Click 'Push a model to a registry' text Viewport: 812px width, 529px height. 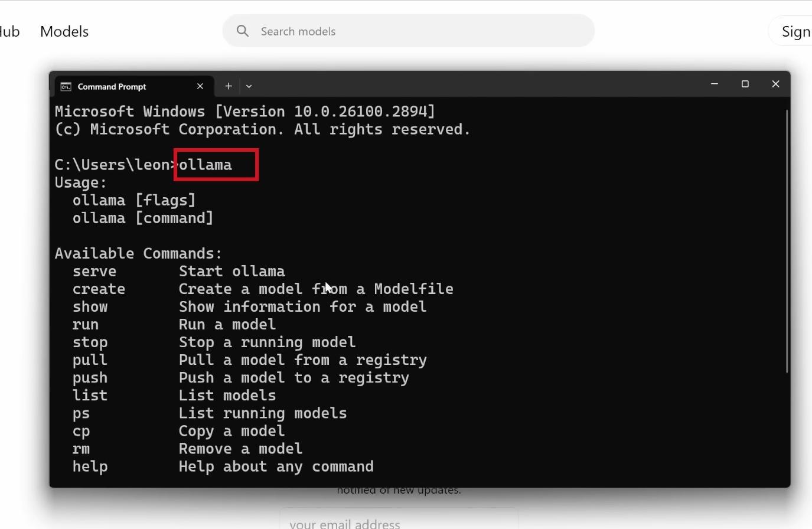[294, 378]
